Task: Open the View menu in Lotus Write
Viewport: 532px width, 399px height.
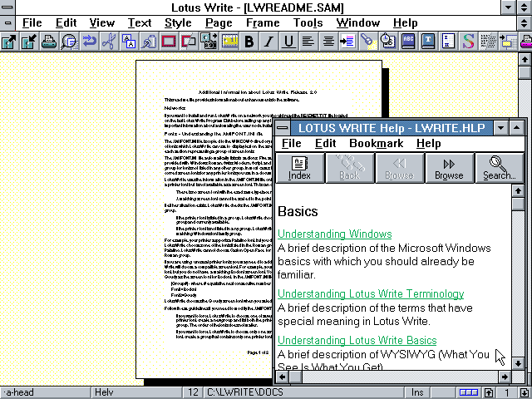Action: [101, 23]
